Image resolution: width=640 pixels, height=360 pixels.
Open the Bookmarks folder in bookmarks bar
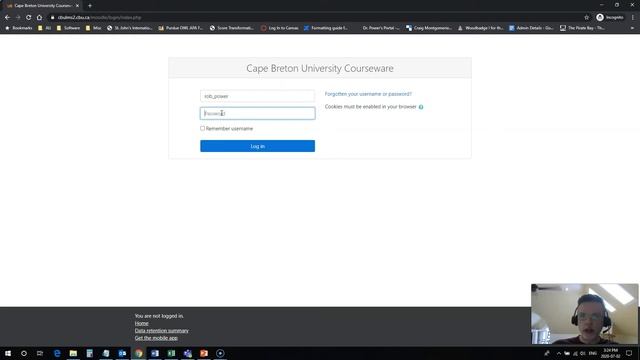(18, 28)
